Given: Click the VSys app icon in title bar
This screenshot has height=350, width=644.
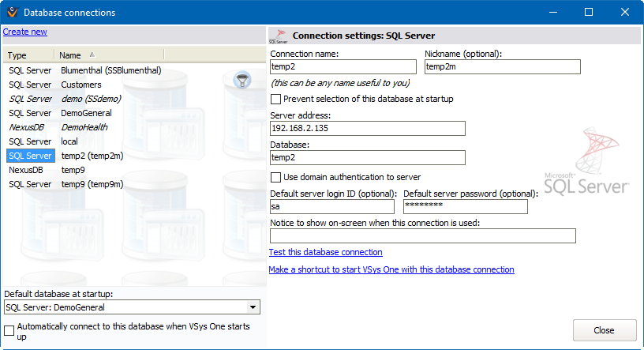Looking at the screenshot, I should click(10, 13).
